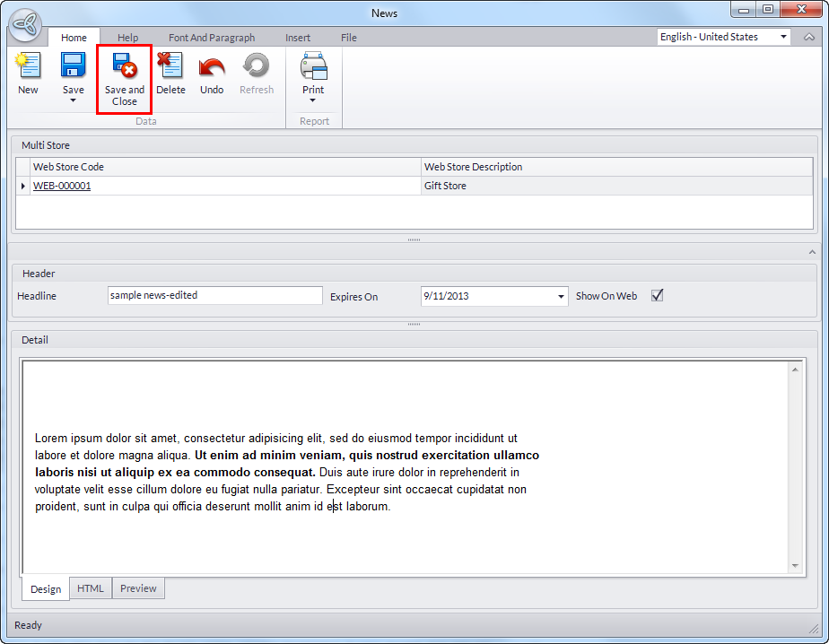Open the WEB-000001 web store link

[x=62, y=186]
